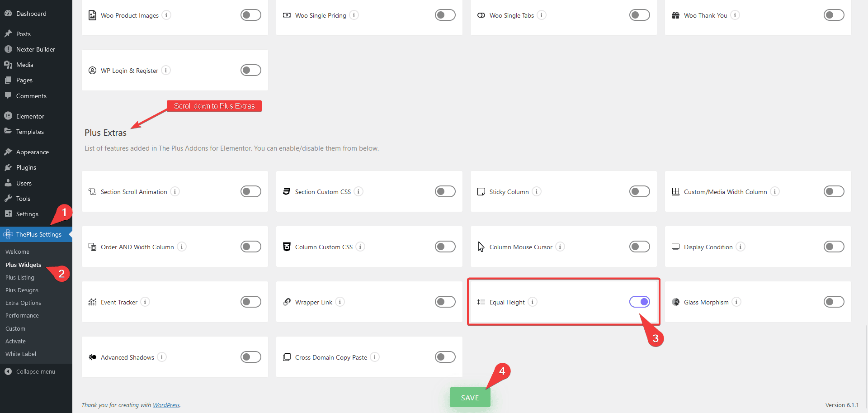Turn on the Glass Morphism switch
Image resolution: width=868 pixels, height=413 pixels.
click(834, 302)
